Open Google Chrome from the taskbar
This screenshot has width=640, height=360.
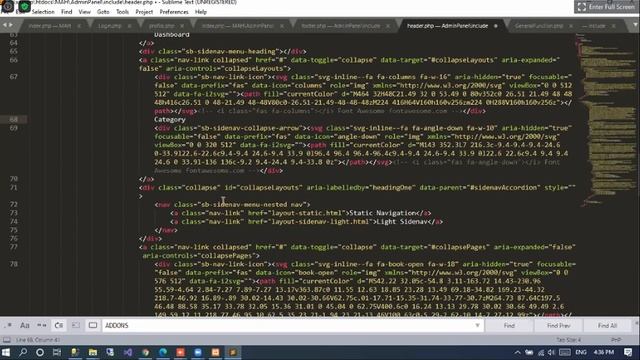[x=145, y=352]
